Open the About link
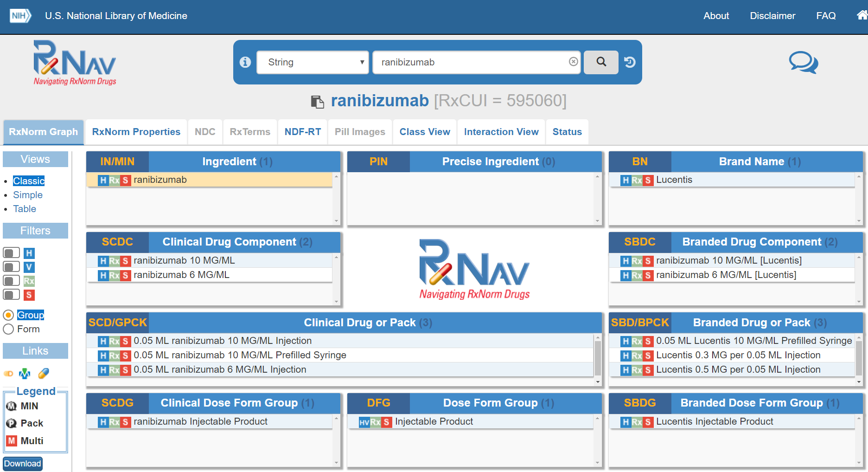The height and width of the screenshot is (472, 868). coord(716,16)
